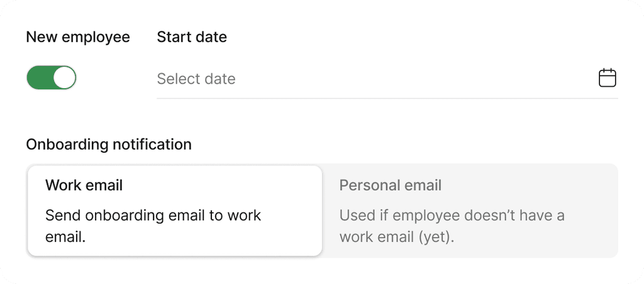The width and height of the screenshot is (644, 284).
Task: Choose the Personal email notification card
Action: [470, 211]
